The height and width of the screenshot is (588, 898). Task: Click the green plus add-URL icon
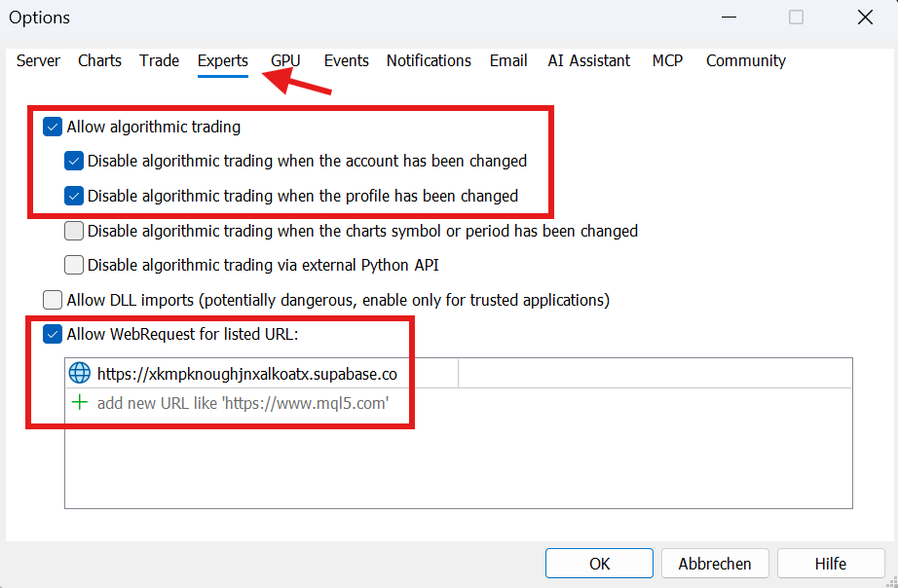(x=80, y=402)
